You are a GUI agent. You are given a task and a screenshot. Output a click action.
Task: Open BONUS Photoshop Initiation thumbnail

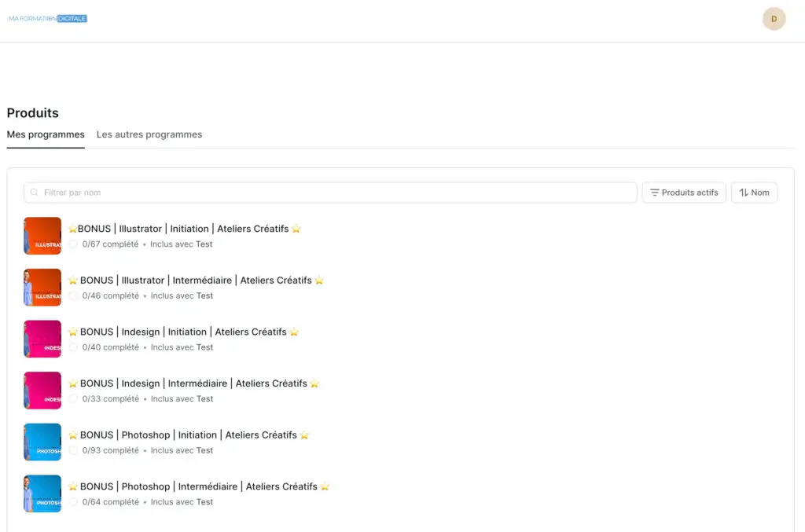click(42, 442)
